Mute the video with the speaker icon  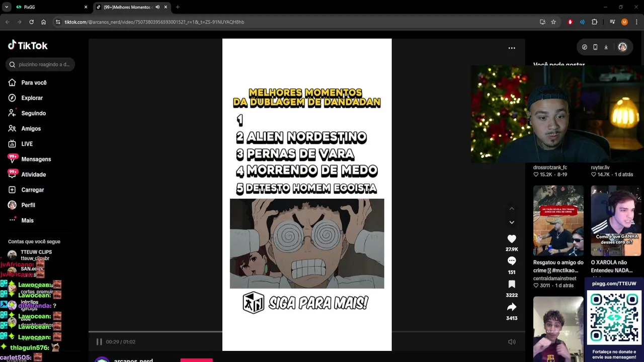(512, 342)
